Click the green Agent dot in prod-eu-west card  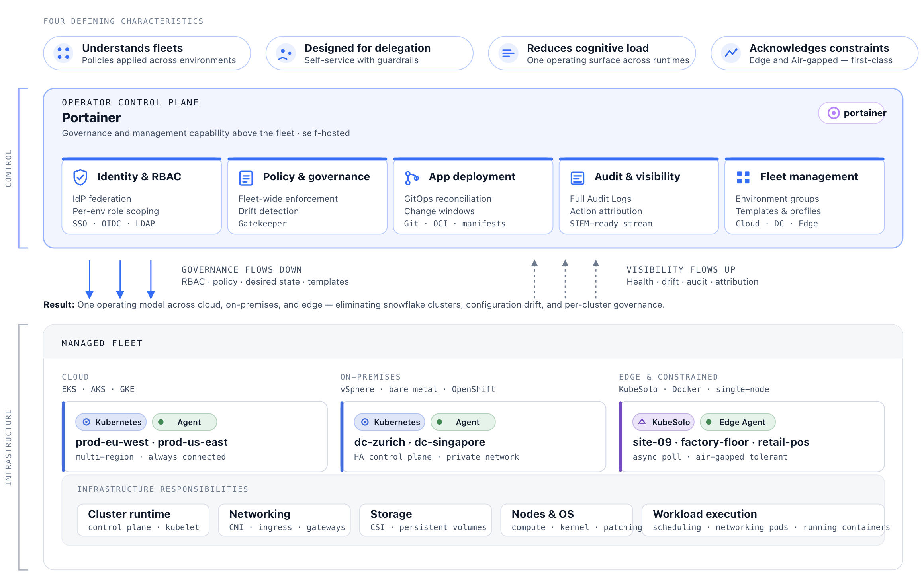(161, 422)
